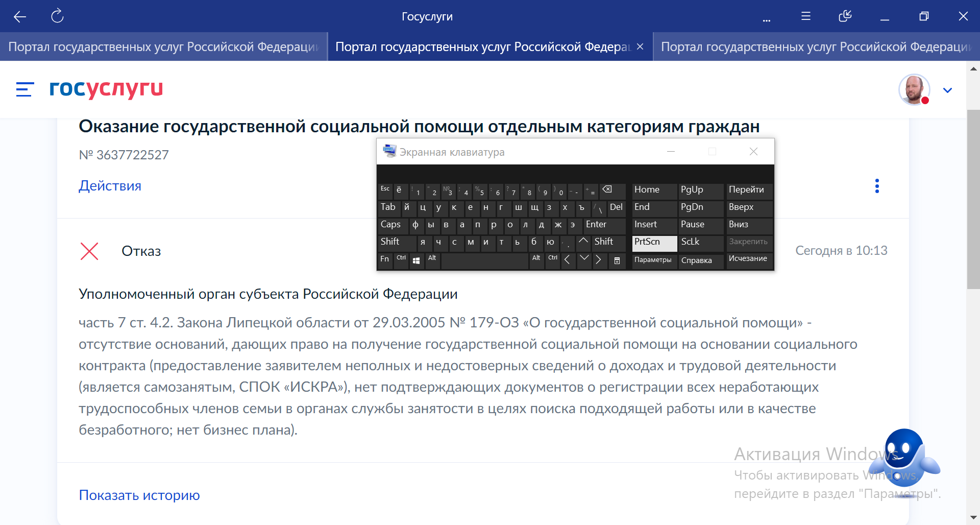Open Параметры on the on-screen keyboard

(655, 260)
